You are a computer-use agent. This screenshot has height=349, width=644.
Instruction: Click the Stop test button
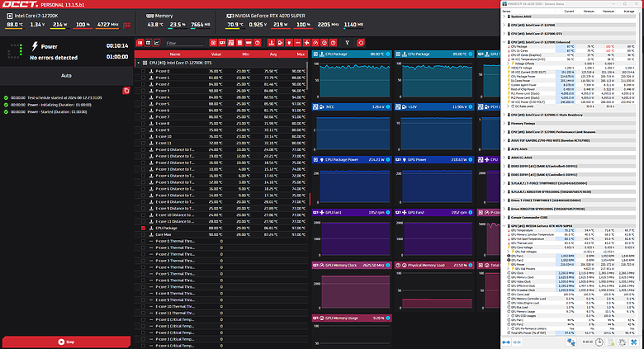(x=65, y=341)
